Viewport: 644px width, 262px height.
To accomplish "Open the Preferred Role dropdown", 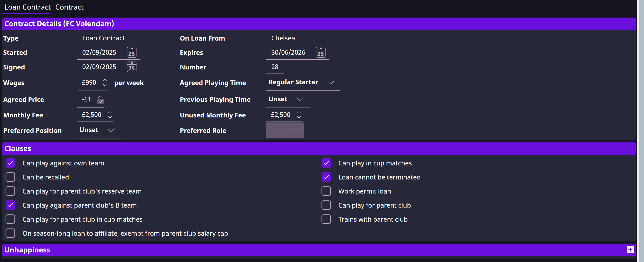I will [285, 130].
